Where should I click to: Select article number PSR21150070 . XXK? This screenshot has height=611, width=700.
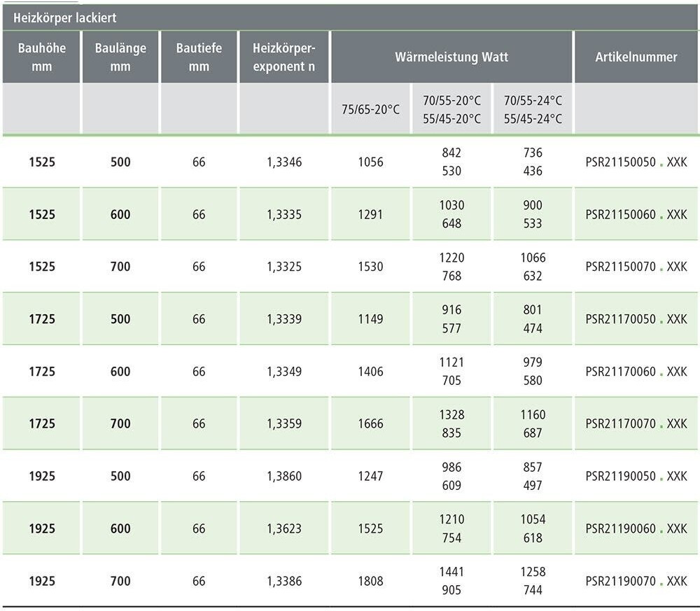636,267
